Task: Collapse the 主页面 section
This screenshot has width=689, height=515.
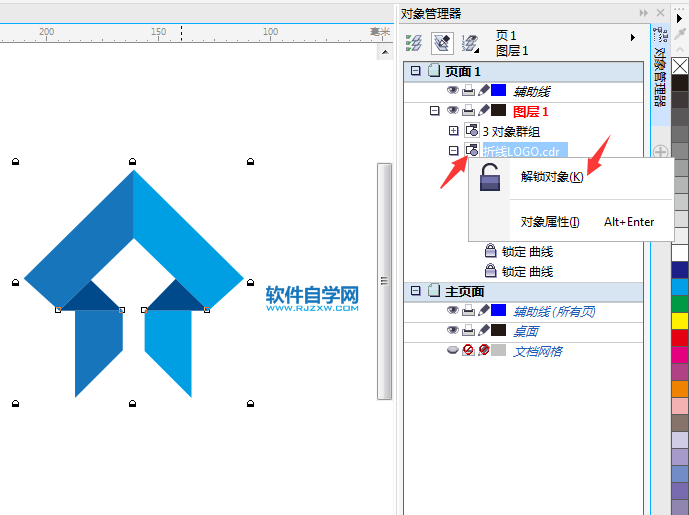Action: [x=415, y=290]
